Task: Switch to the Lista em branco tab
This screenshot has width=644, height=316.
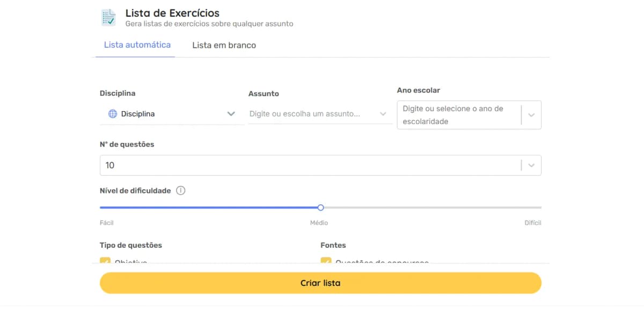Action: (x=224, y=46)
